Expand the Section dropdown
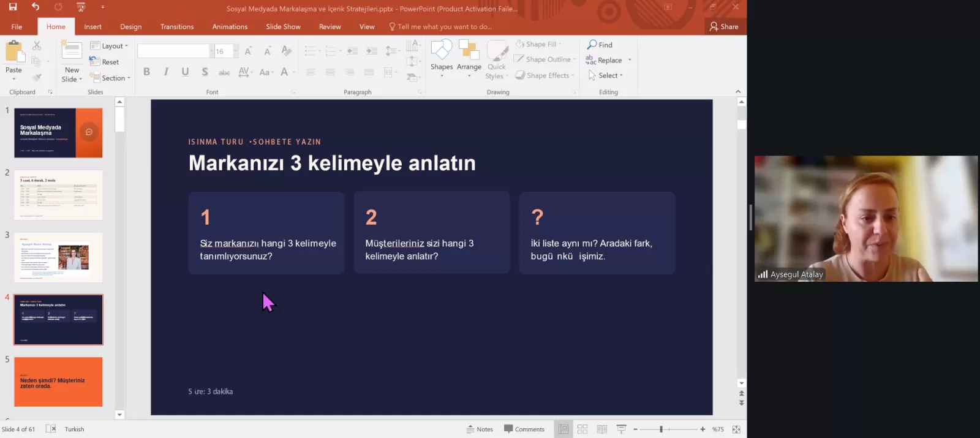The image size is (980, 438). tap(110, 78)
